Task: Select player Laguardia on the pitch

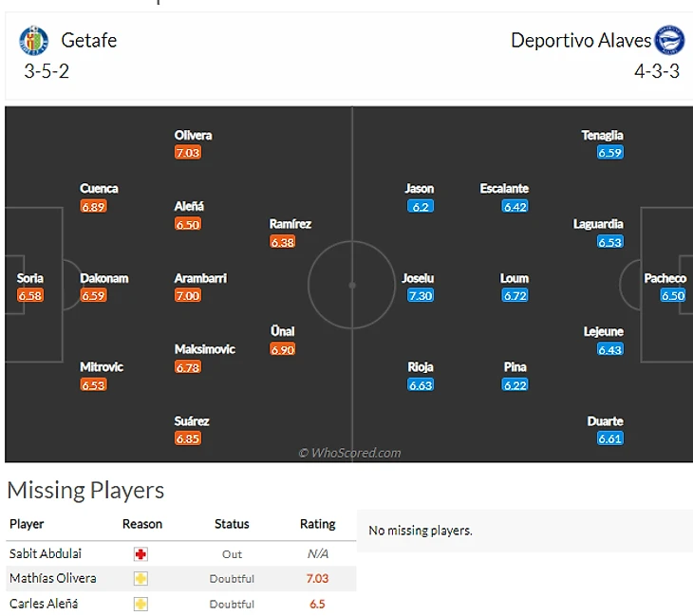Action: click(598, 225)
